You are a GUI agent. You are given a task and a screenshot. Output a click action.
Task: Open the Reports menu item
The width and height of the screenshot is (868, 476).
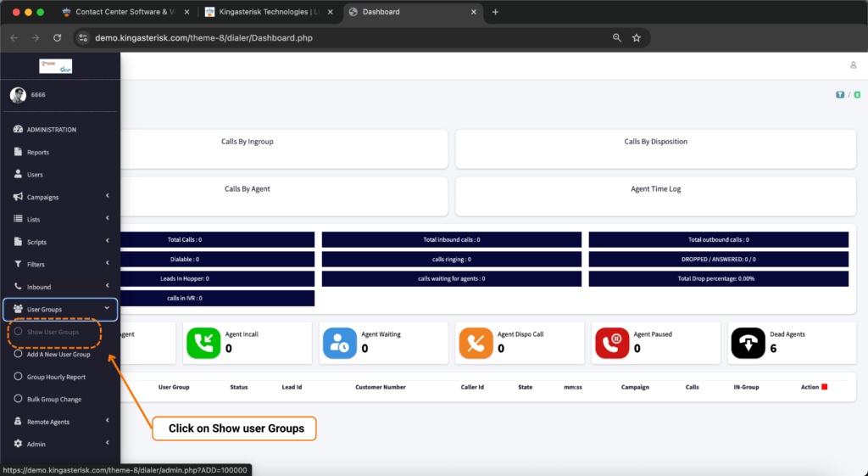click(38, 153)
